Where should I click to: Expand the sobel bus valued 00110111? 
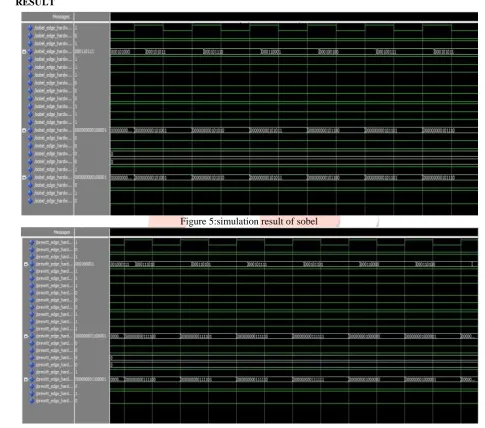pyautogui.click(x=24, y=52)
